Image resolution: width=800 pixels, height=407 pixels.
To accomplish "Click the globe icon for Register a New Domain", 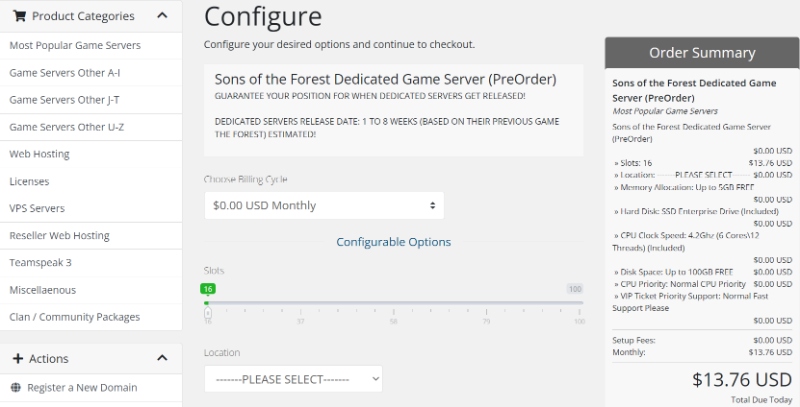I will [15, 387].
